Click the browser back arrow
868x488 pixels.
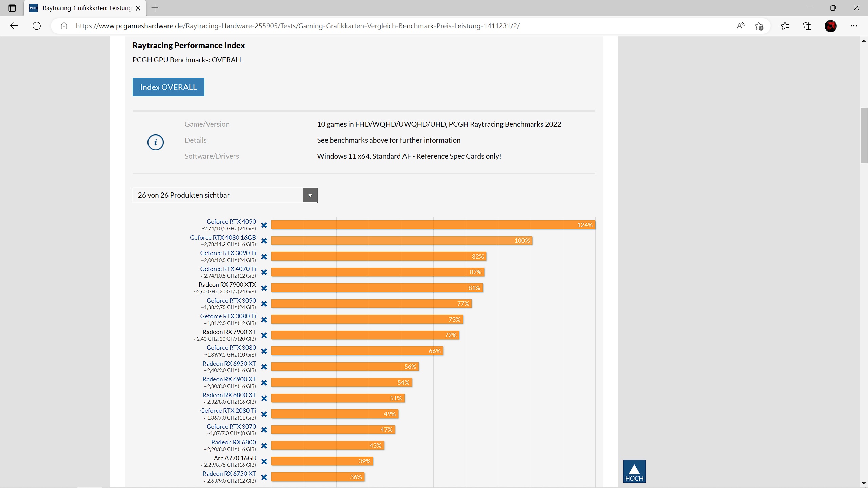[x=14, y=26]
